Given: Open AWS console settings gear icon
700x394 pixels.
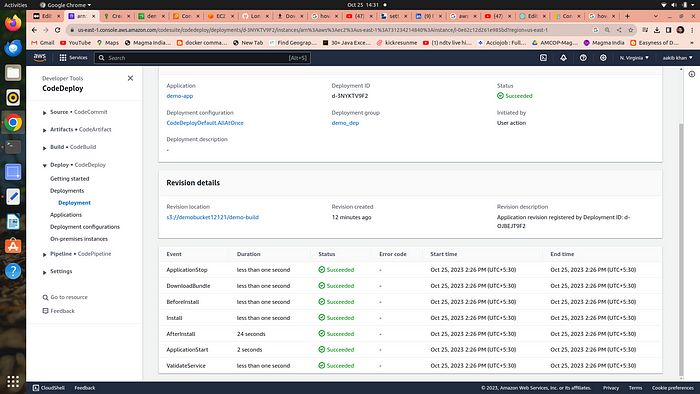Looking at the screenshot, I should (603, 58).
